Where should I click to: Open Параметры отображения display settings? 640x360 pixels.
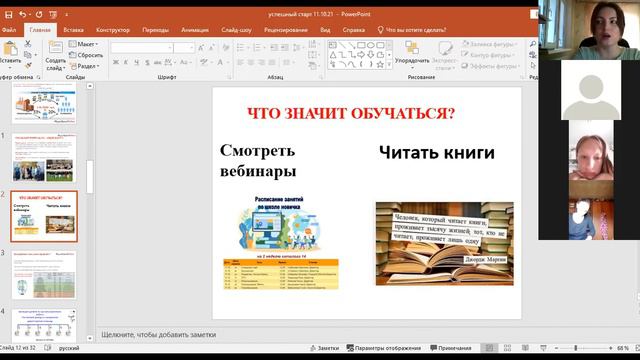tap(384, 348)
